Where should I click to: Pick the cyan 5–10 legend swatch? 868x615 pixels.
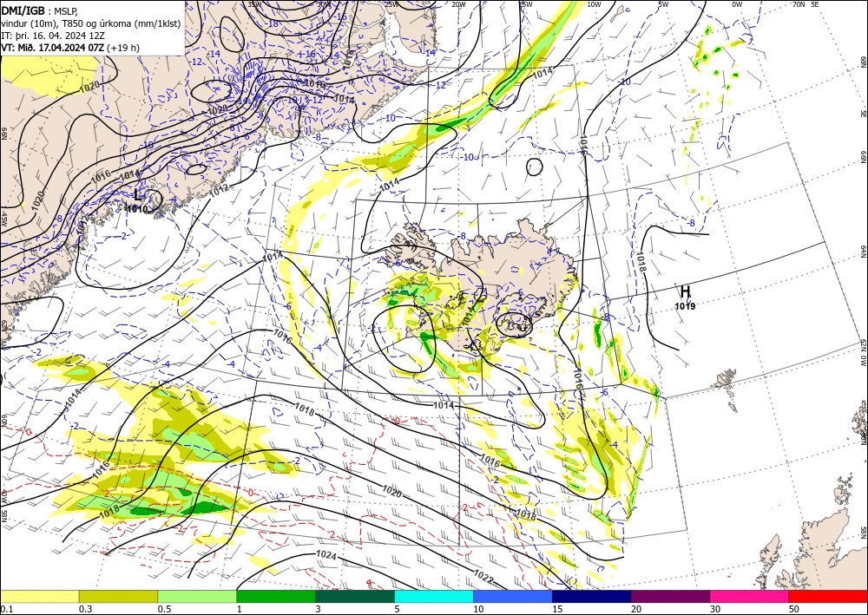click(434, 597)
